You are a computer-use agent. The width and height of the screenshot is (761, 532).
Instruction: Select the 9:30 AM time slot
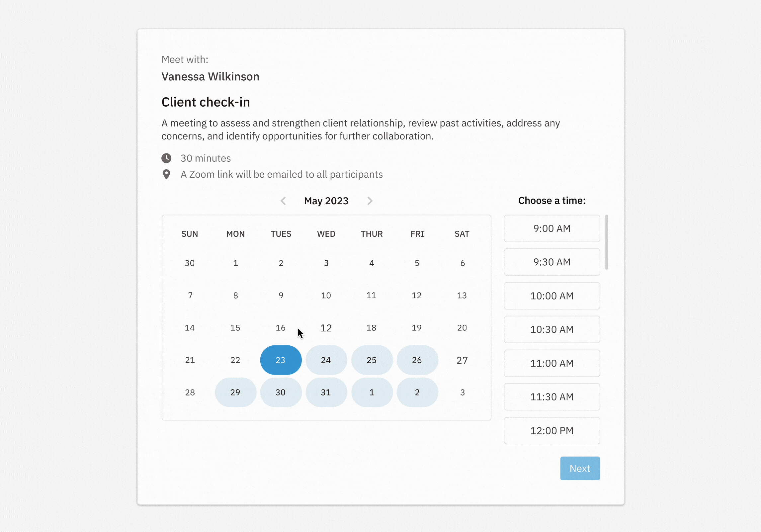click(x=551, y=262)
